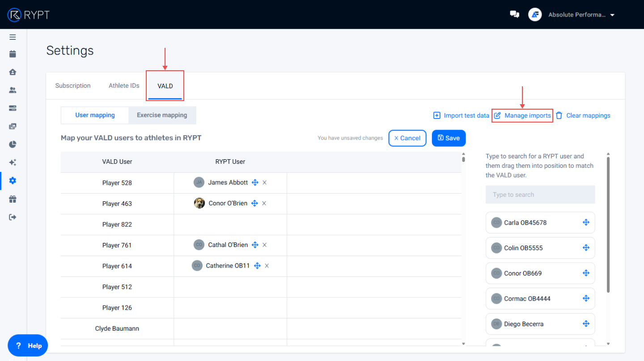Click the RYPT logo
The height and width of the screenshot is (361, 644).
pyautogui.click(x=28, y=14)
